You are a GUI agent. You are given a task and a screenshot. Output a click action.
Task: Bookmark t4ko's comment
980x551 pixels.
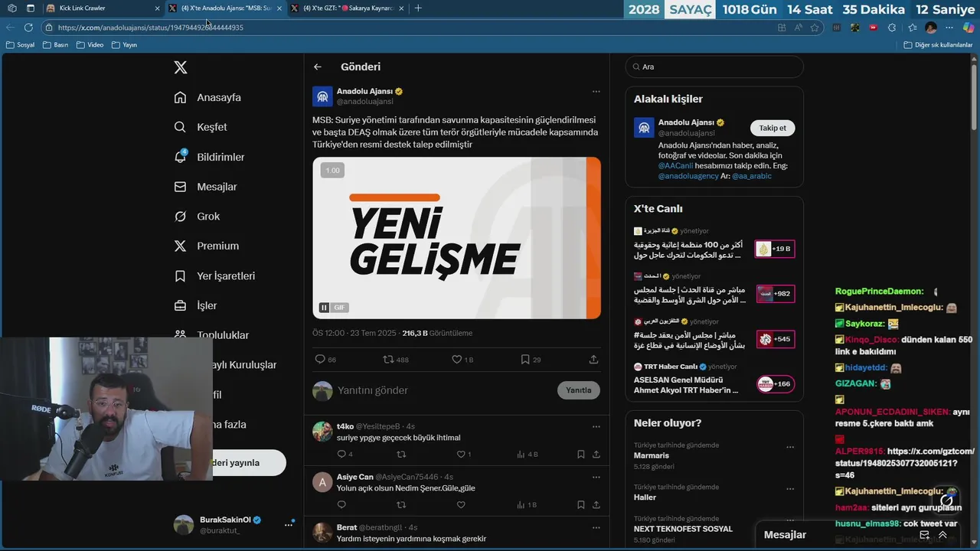tap(581, 454)
